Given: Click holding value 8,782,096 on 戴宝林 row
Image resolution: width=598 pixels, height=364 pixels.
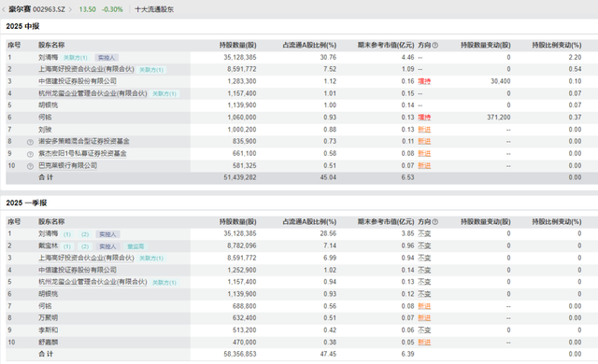Looking at the screenshot, I should click(x=242, y=245).
